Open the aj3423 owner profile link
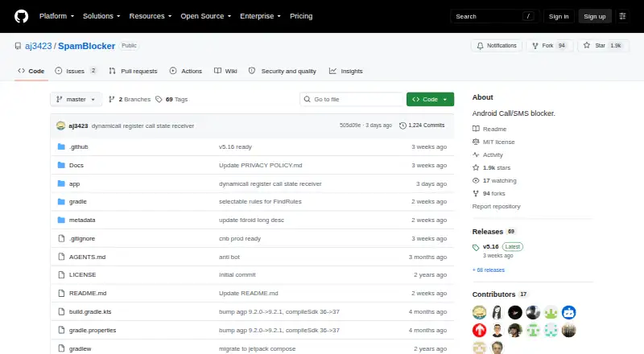 (x=38, y=46)
